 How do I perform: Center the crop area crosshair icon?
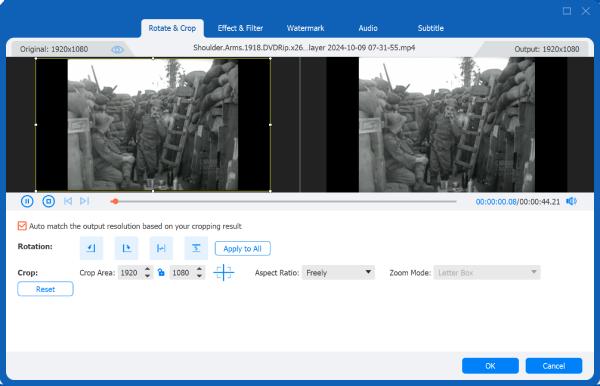click(x=223, y=272)
